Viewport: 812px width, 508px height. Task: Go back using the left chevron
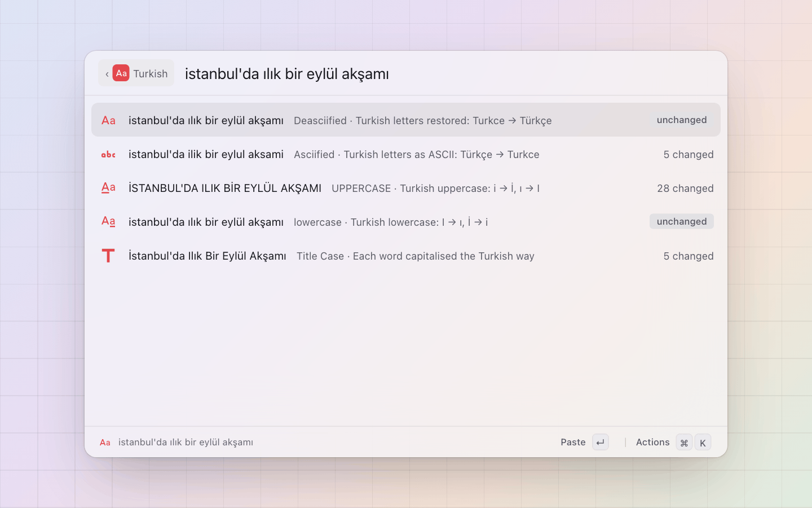point(107,74)
